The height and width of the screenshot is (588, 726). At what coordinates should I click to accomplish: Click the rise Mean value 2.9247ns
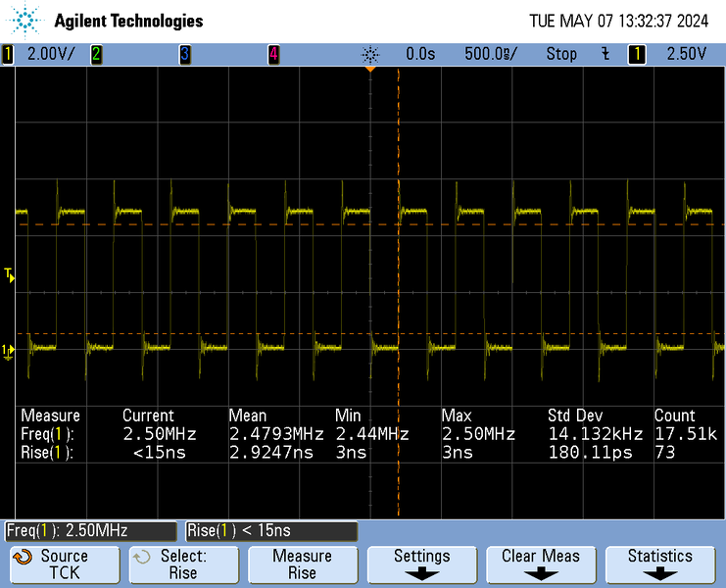pyautogui.click(x=271, y=453)
